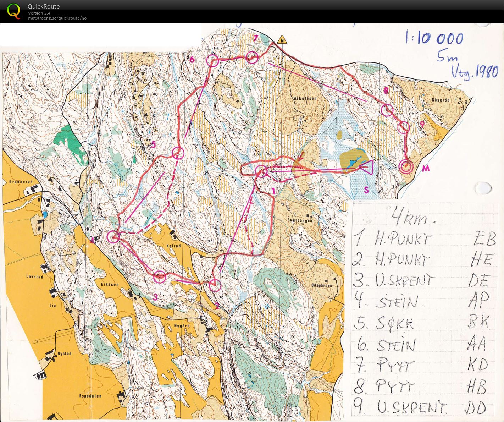Click the Båserød place name

tap(441, 100)
